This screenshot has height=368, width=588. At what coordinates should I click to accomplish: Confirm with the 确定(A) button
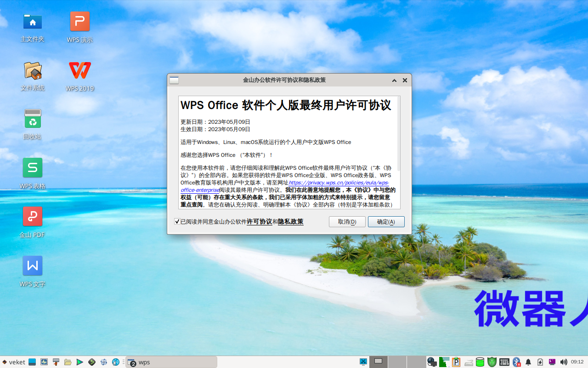pyautogui.click(x=386, y=222)
